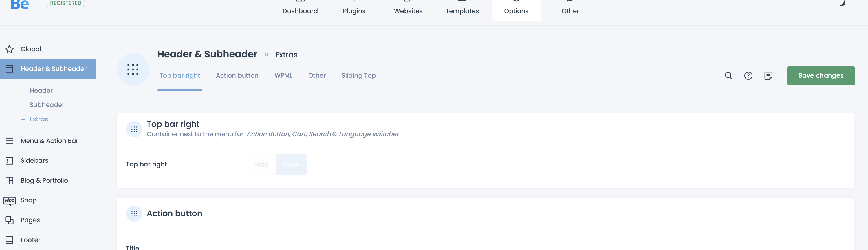Open Templates in the top navigation
The height and width of the screenshot is (250, 868).
pos(462,11)
